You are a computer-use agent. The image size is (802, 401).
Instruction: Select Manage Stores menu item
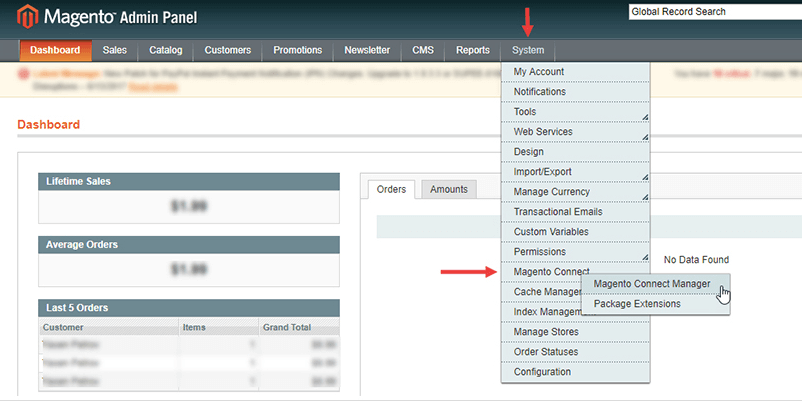(575, 332)
